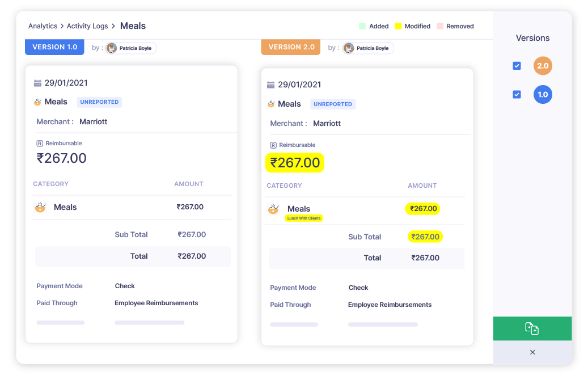Click the Meals crab emoji icon on Version 2.0
Screen dimensions: 588x375
pyautogui.click(x=271, y=104)
